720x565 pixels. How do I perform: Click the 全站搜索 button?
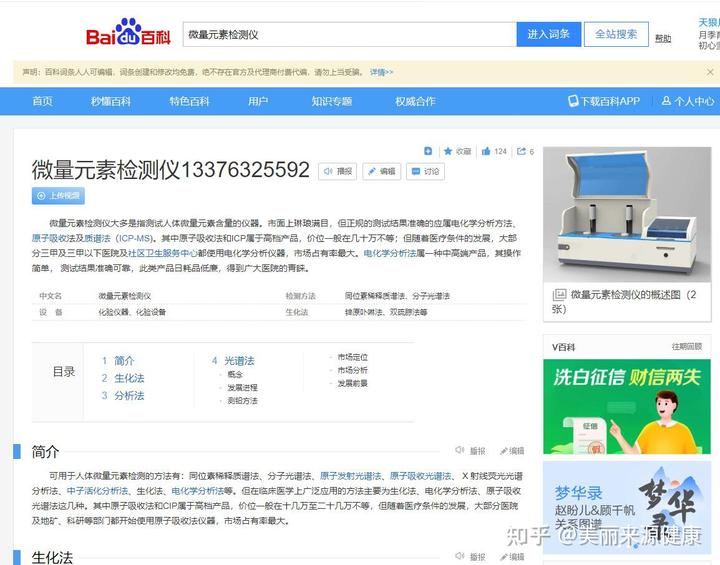616,34
